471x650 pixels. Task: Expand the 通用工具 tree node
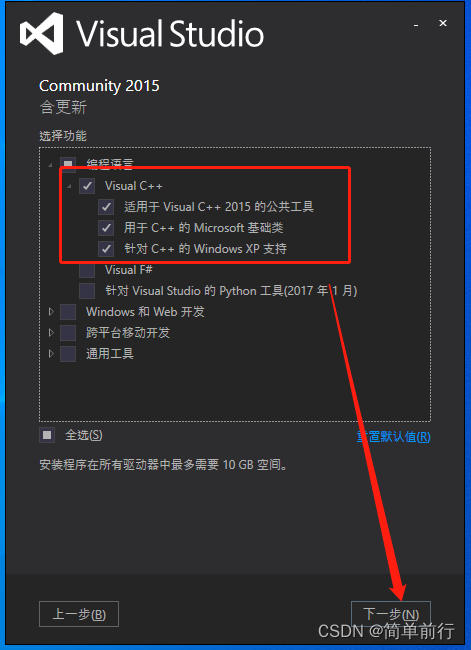[x=51, y=354]
